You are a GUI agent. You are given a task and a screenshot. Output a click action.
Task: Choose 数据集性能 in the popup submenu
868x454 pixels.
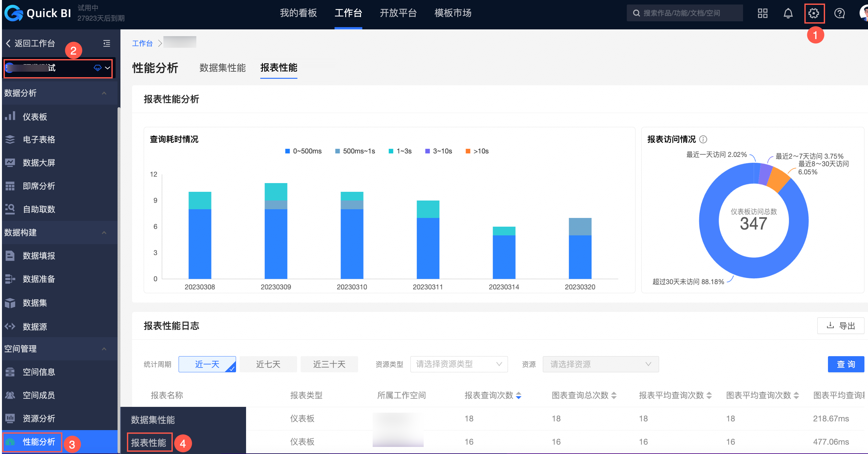pos(153,420)
